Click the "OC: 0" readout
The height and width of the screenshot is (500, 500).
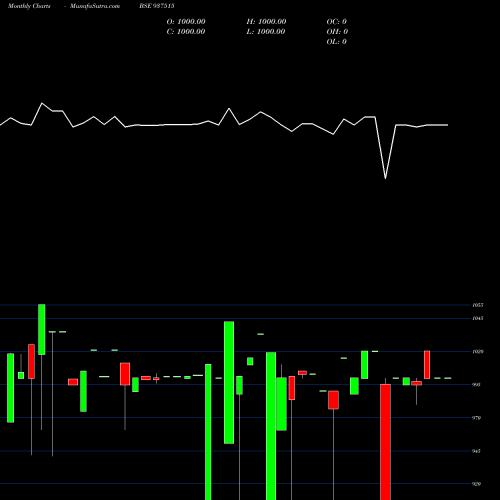337,22
